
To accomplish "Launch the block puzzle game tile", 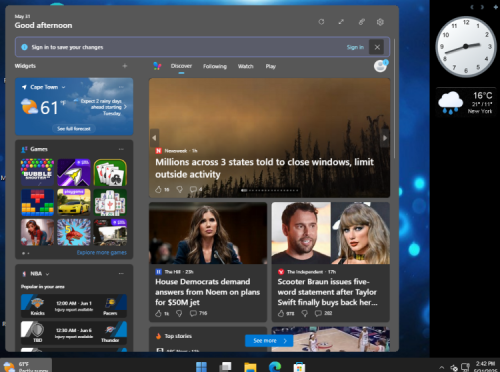I will coord(37,202).
